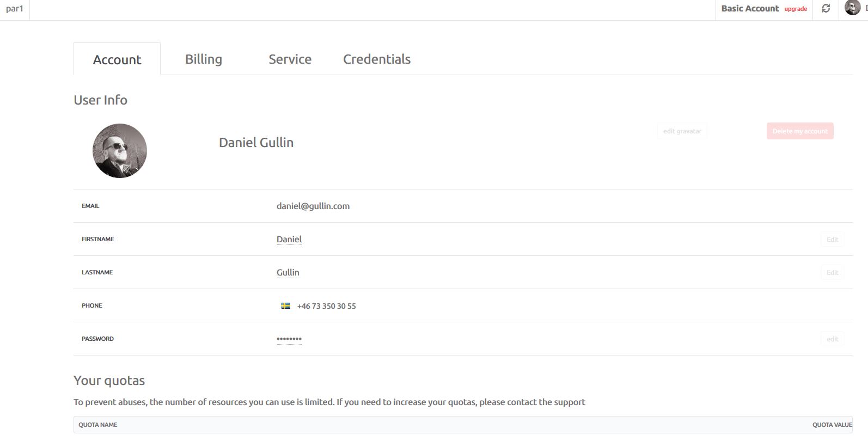
Task: Click the Account tab
Action: (117, 59)
